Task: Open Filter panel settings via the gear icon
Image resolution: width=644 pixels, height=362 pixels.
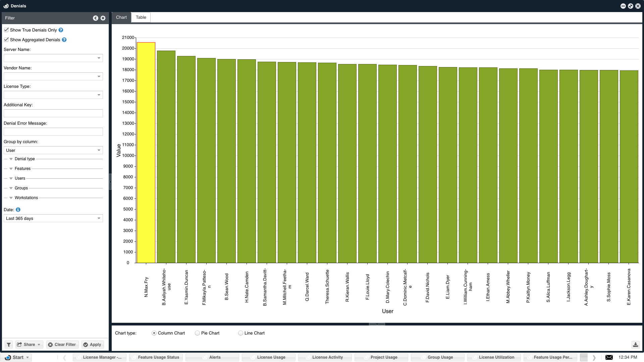Action: pyautogui.click(x=103, y=18)
